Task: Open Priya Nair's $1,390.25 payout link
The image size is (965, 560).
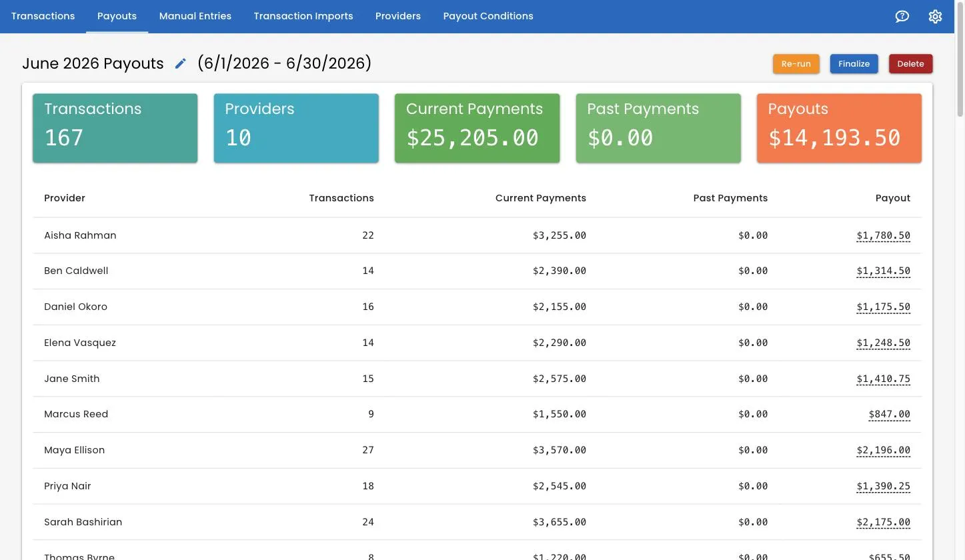Action: [883, 487]
